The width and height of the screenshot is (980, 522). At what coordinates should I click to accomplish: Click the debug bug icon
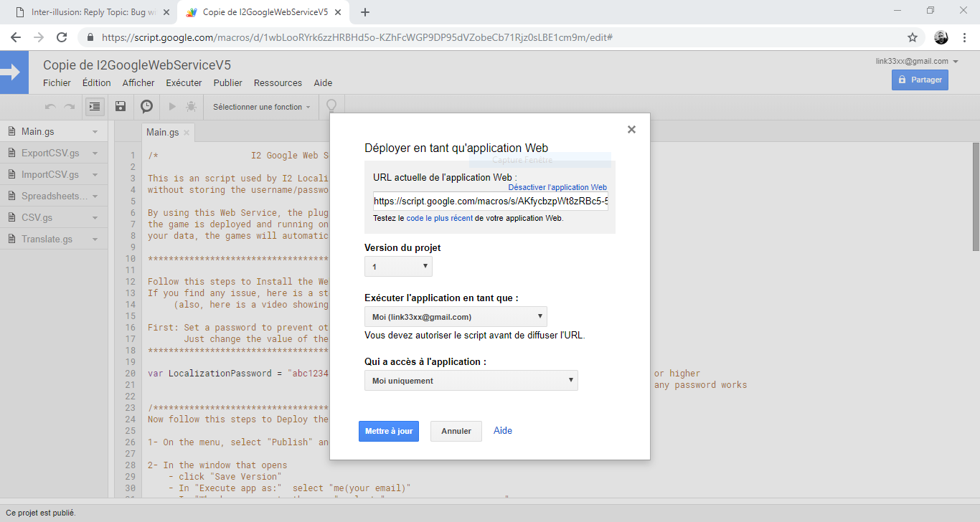coord(191,107)
